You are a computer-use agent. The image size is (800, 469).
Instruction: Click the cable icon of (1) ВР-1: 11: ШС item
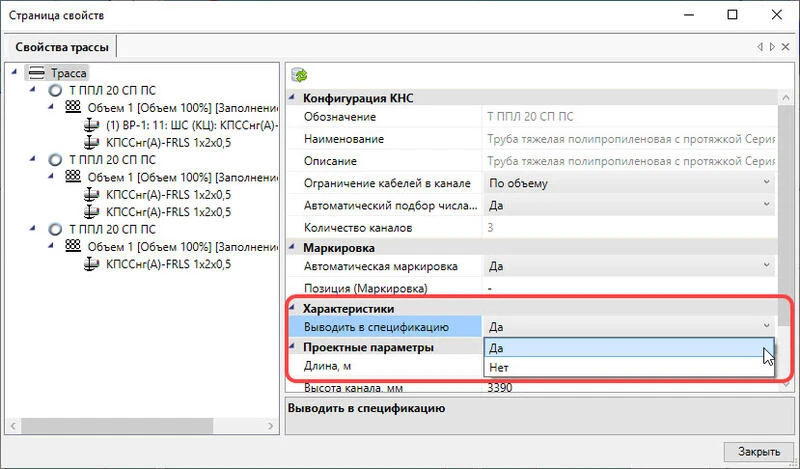pyautogui.click(x=90, y=125)
